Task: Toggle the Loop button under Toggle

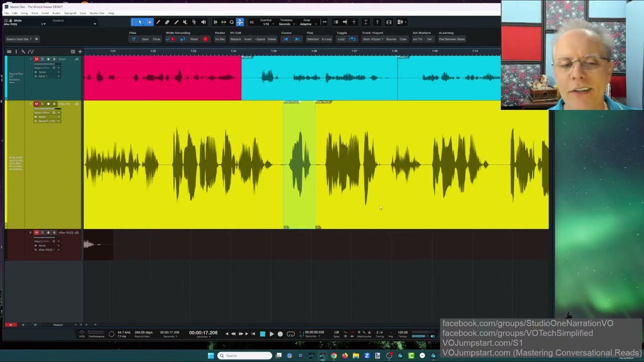Action: [341, 39]
